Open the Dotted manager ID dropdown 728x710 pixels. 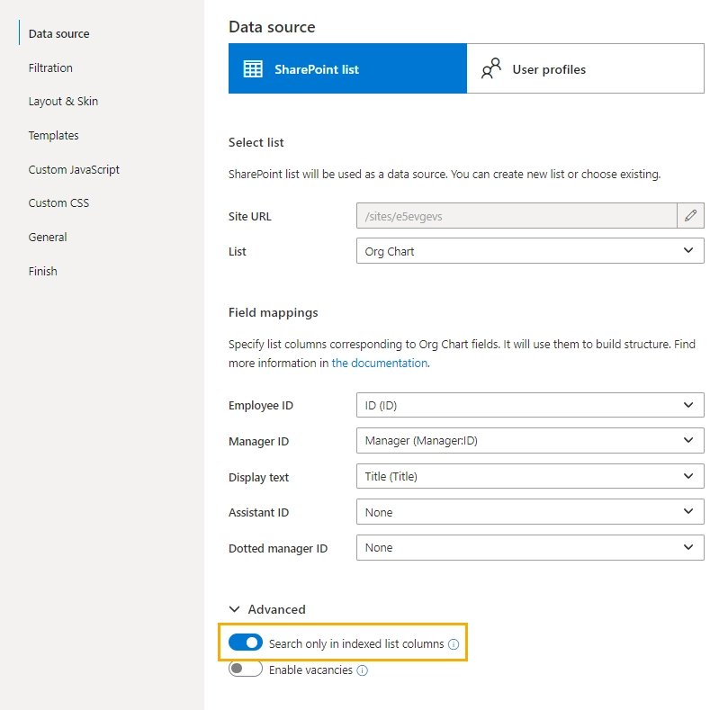(530, 547)
